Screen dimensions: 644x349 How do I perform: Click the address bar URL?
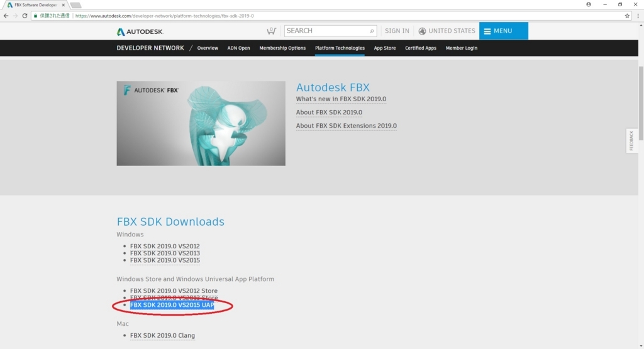[x=164, y=16]
